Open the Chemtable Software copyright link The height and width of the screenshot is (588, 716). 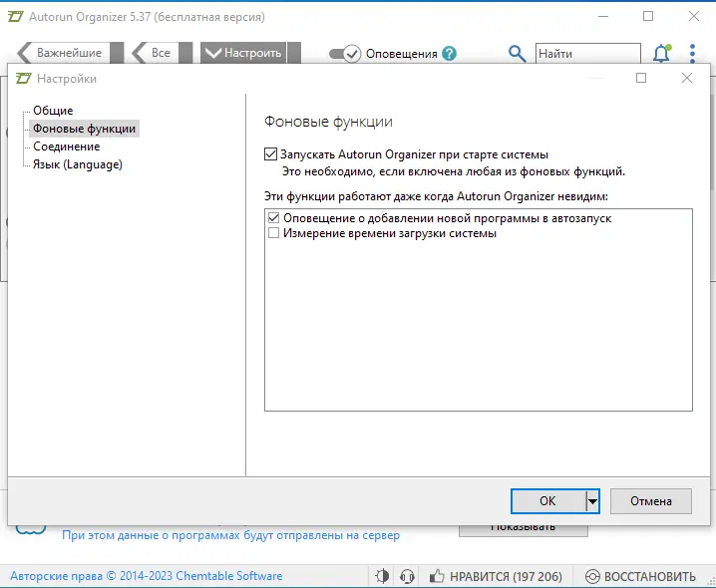coord(147,576)
